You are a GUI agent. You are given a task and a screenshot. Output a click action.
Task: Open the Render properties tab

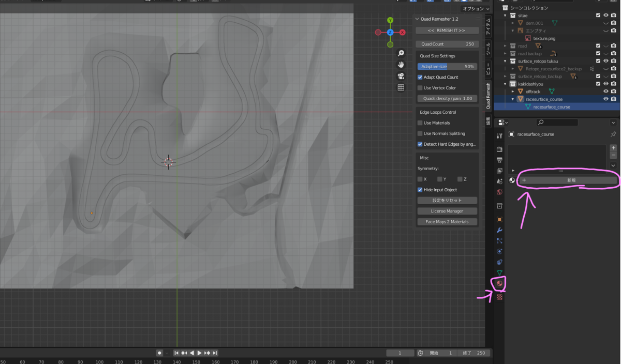(499, 149)
